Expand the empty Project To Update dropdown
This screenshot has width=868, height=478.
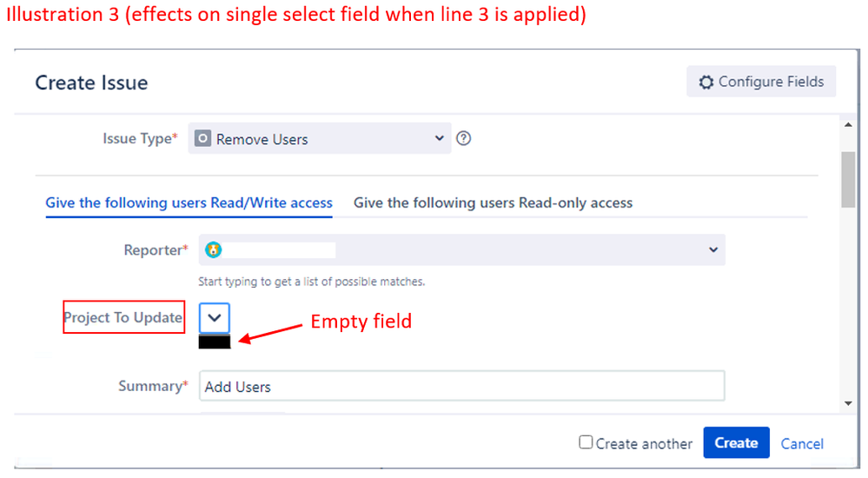(215, 318)
